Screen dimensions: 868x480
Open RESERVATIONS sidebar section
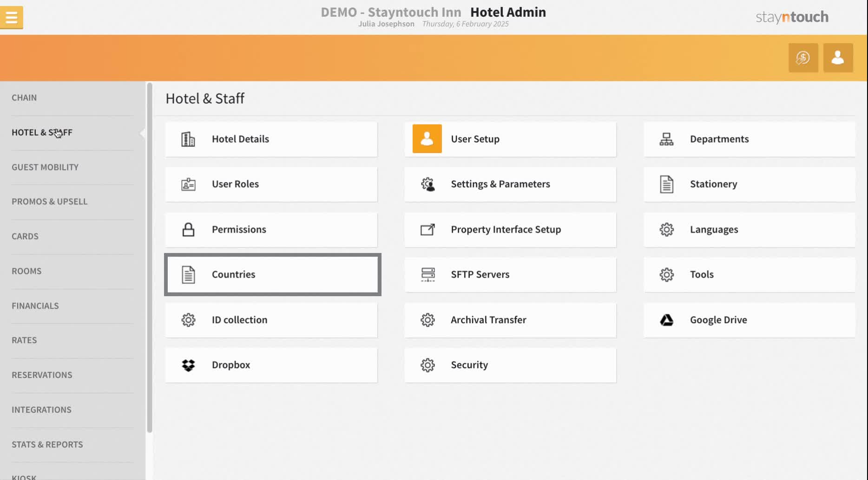42,375
